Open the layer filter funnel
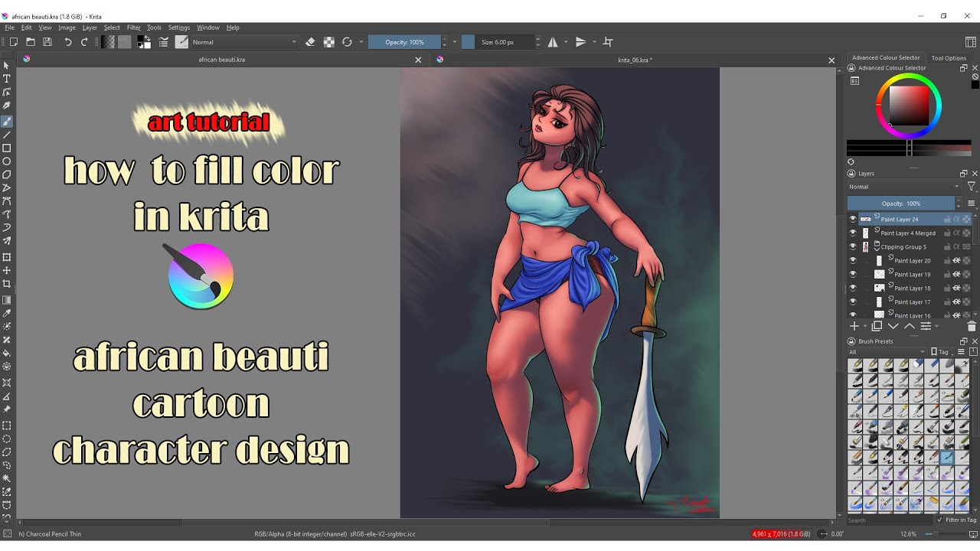This screenshot has height=551, width=980. 971,187
